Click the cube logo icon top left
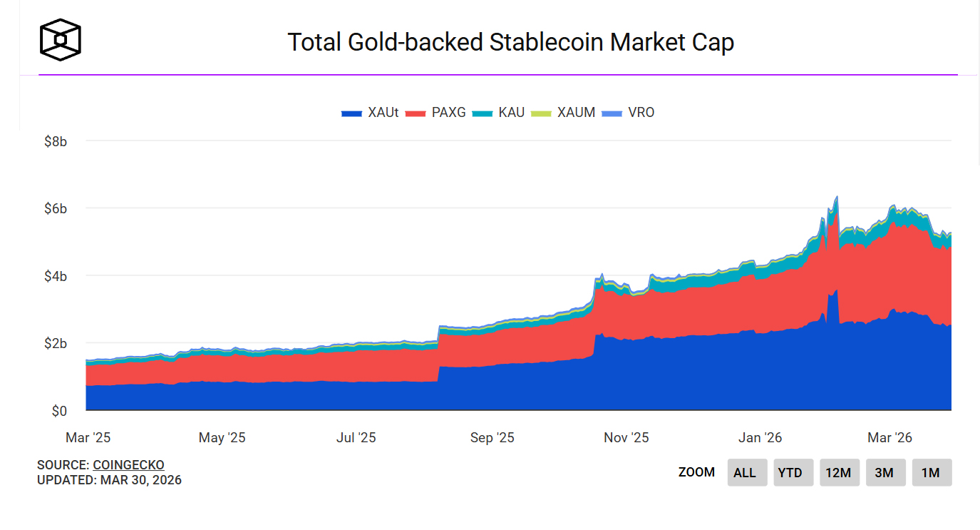980x530 pixels. (x=60, y=39)
